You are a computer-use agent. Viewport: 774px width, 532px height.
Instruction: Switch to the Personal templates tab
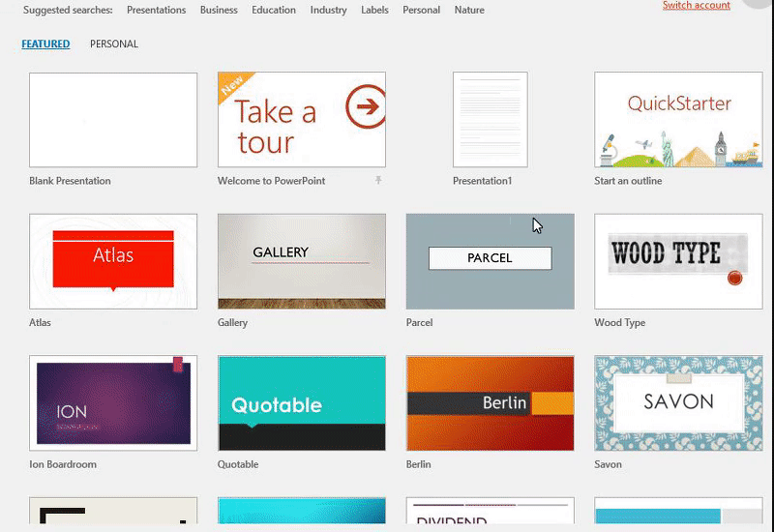114,44
